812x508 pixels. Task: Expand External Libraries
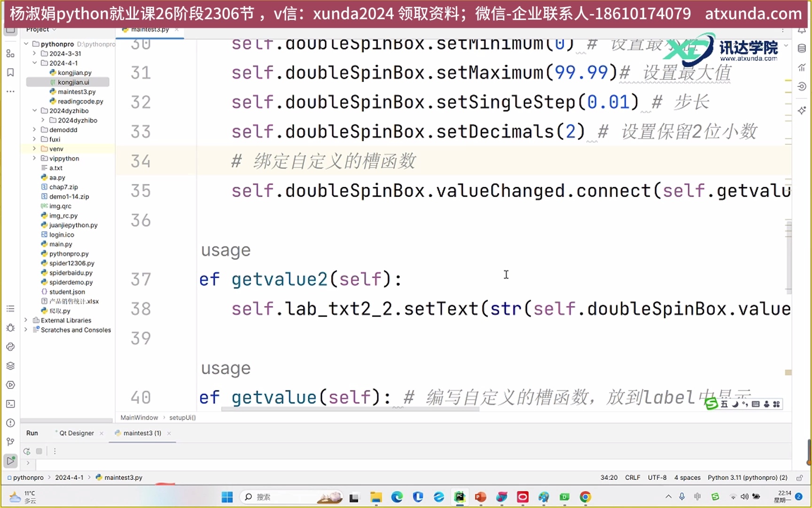[25, 320]
